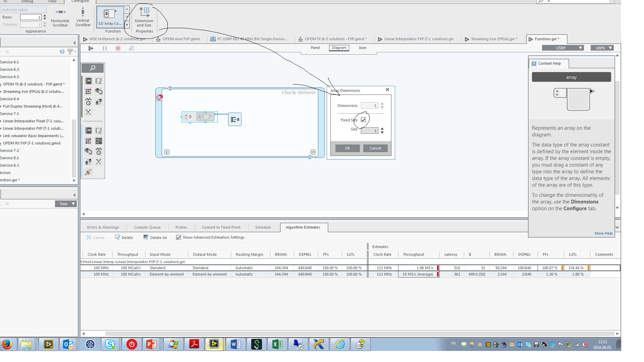Click OK in Array Dimensions dialog
Viewport: 644px width, 362px height.
[x=347, y=148]
